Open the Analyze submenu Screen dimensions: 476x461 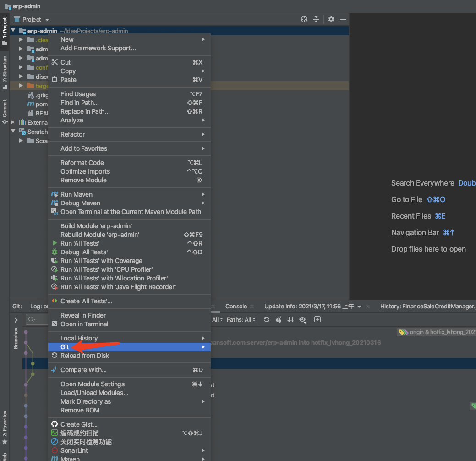129,120
